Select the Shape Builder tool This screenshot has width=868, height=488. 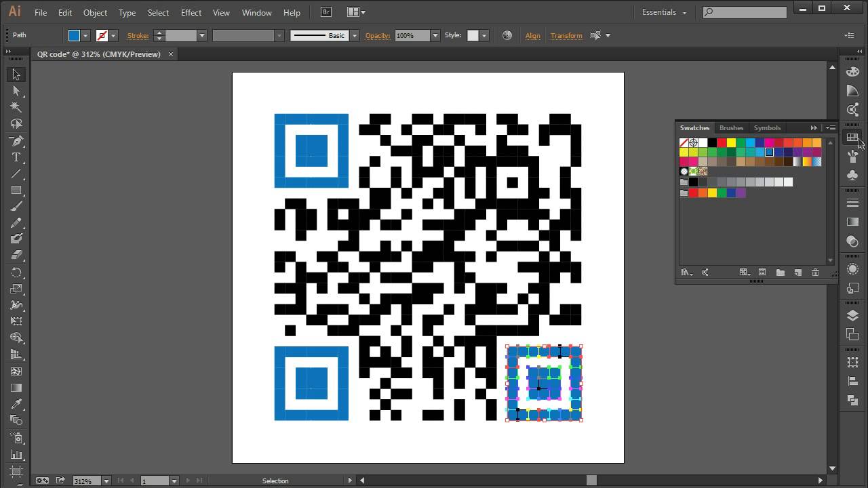click(16, 338)
